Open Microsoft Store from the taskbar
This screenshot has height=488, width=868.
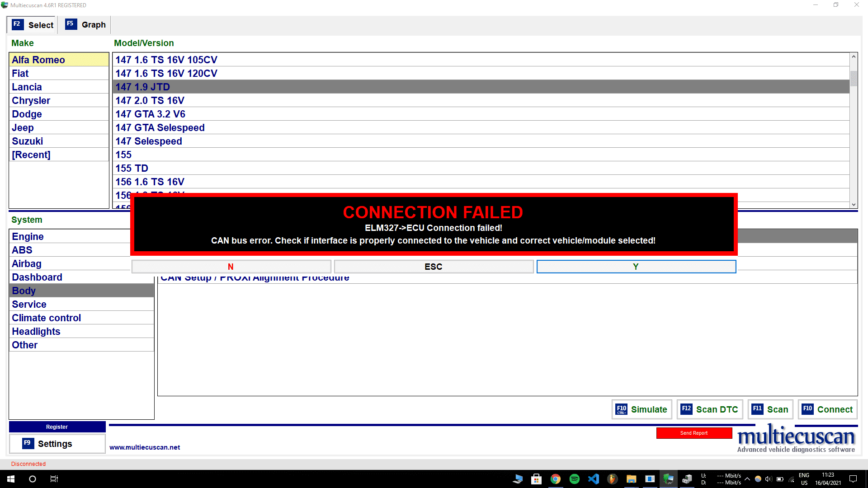(x=537, y=479)
